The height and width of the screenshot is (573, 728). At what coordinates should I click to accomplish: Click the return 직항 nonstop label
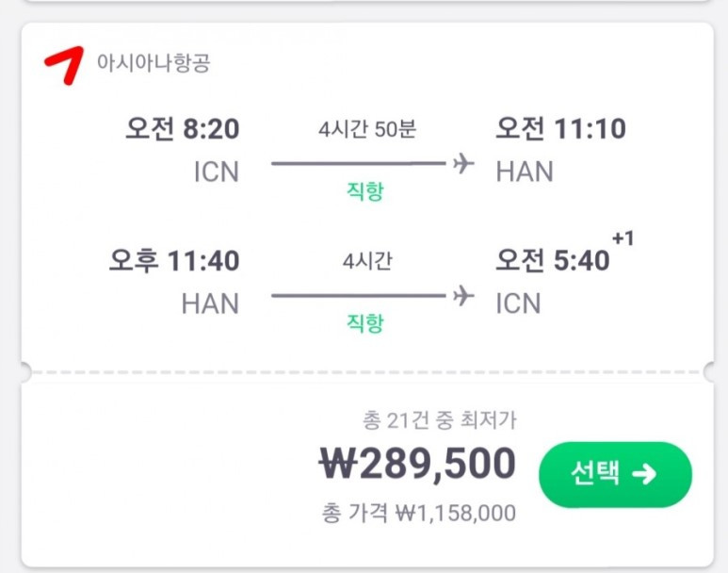(365, 324)
